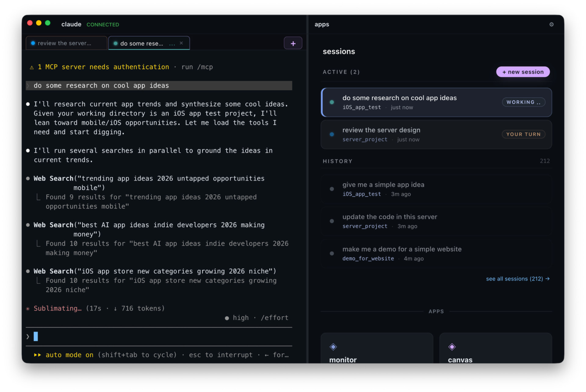The width and height of the screenshot is (586, 392).
Task: Click the auto mode fast-forward icon
Action: point(37,355)
